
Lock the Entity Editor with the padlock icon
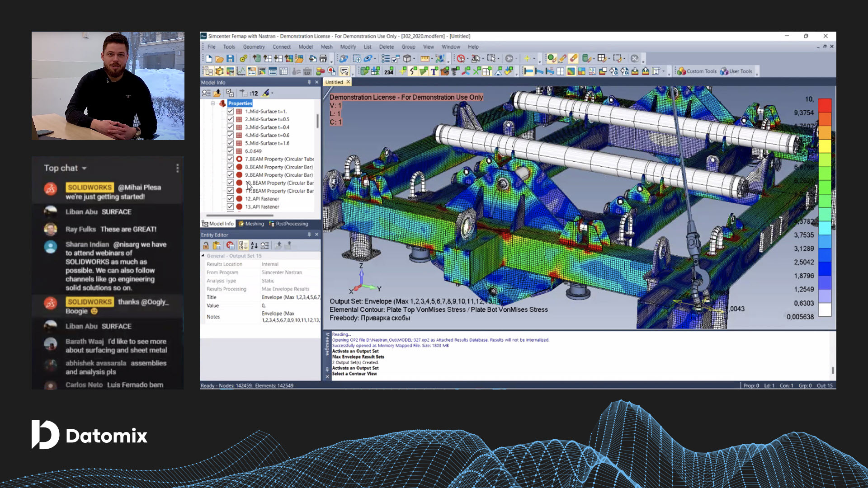pos(206,245)
